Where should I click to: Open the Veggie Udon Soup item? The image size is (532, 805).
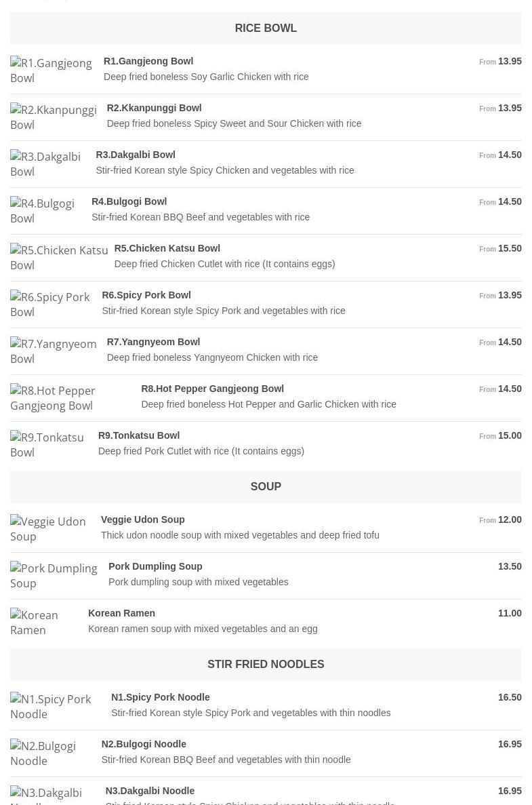143,519
